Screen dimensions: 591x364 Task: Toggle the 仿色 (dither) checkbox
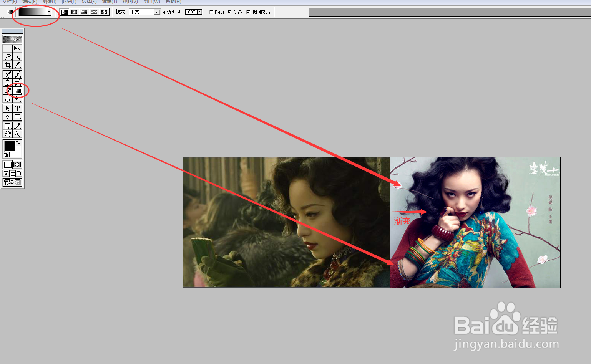pyautogui.click(x=230, y=12)
